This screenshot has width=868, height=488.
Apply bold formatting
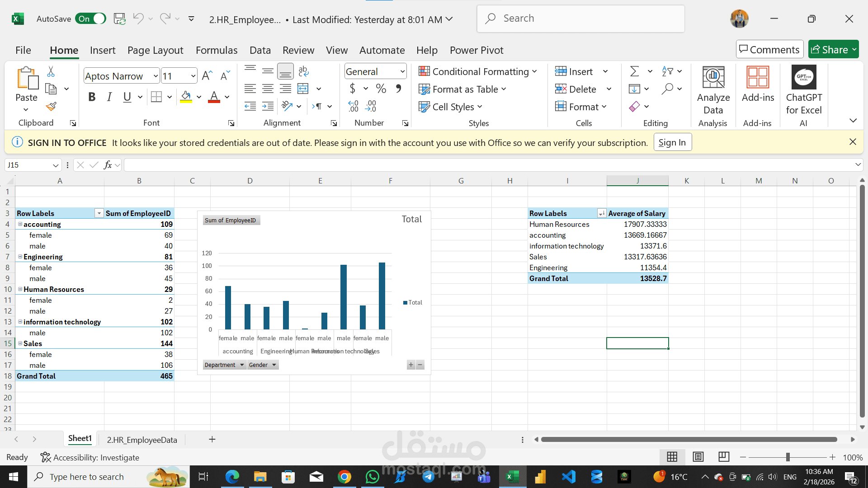click(92, 96)
